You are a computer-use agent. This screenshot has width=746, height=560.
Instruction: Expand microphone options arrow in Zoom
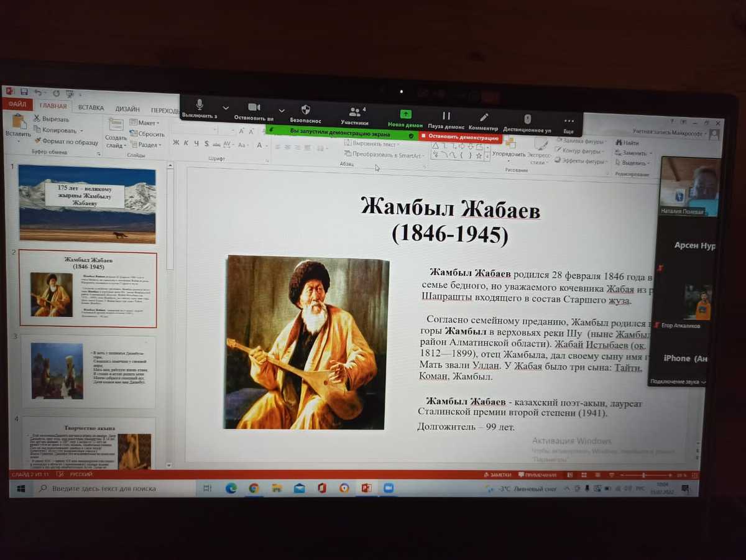(226, 108)
